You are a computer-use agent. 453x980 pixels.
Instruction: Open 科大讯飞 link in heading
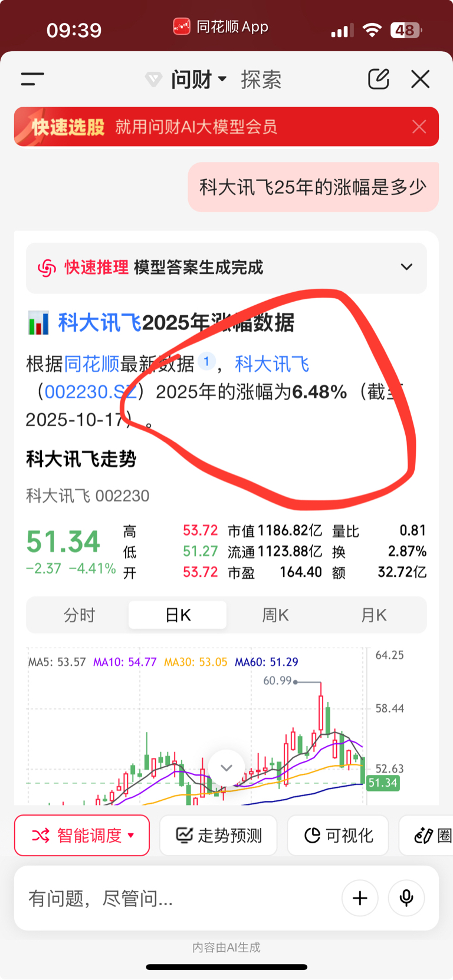(x=100, y=323)
